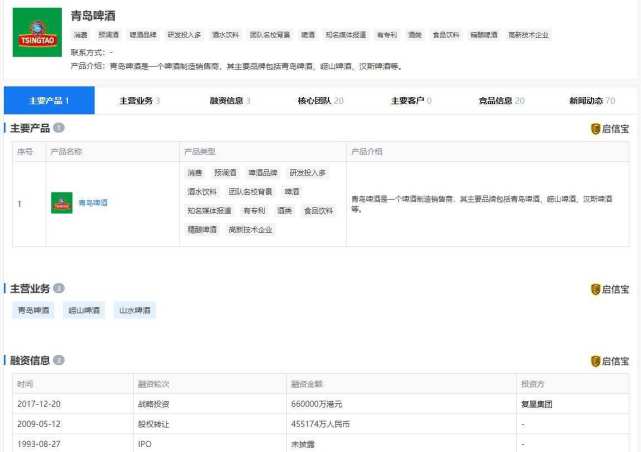Click the 啤酒品牌 tag in the product table
The image size is (641, 452).
263,172
